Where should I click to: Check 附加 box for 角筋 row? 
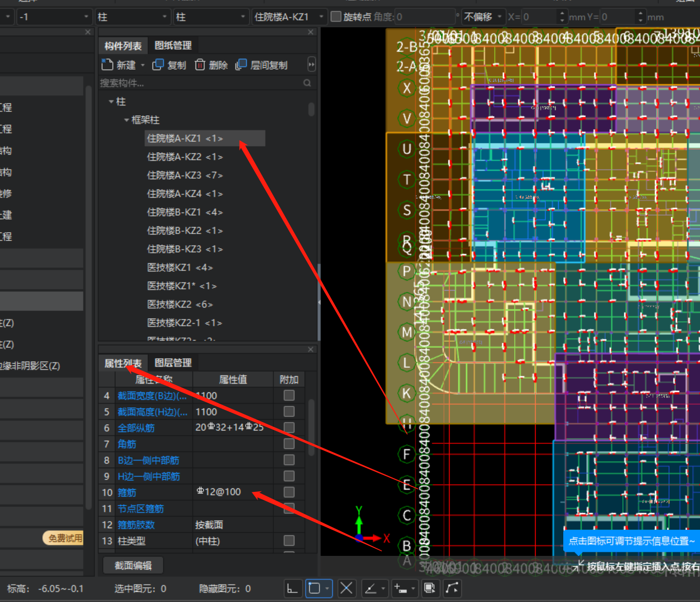point(289,444)
